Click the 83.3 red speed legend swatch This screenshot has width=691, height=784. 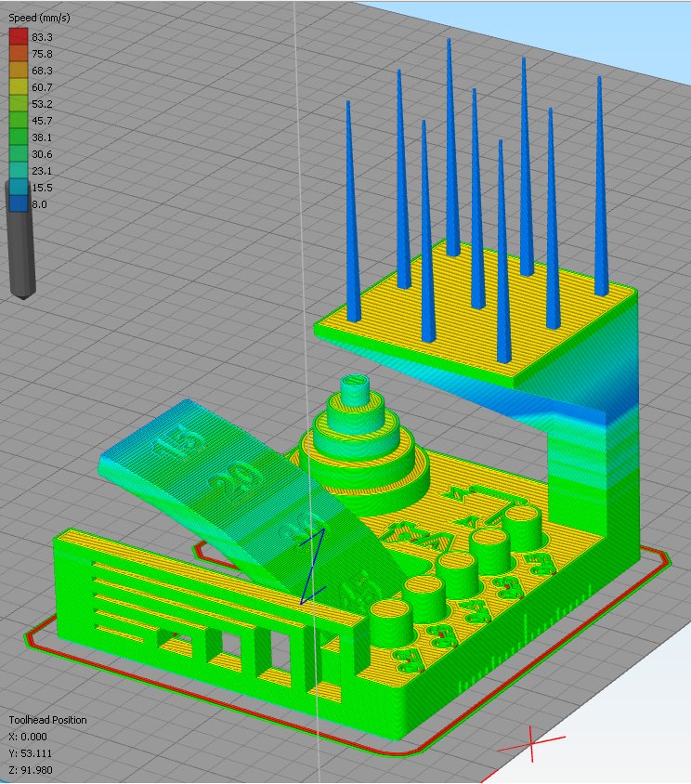click(19, 36)
